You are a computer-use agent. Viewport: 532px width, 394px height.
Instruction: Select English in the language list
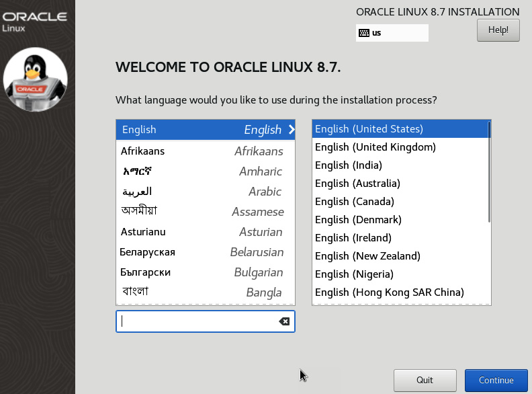(x=206, y=130)
